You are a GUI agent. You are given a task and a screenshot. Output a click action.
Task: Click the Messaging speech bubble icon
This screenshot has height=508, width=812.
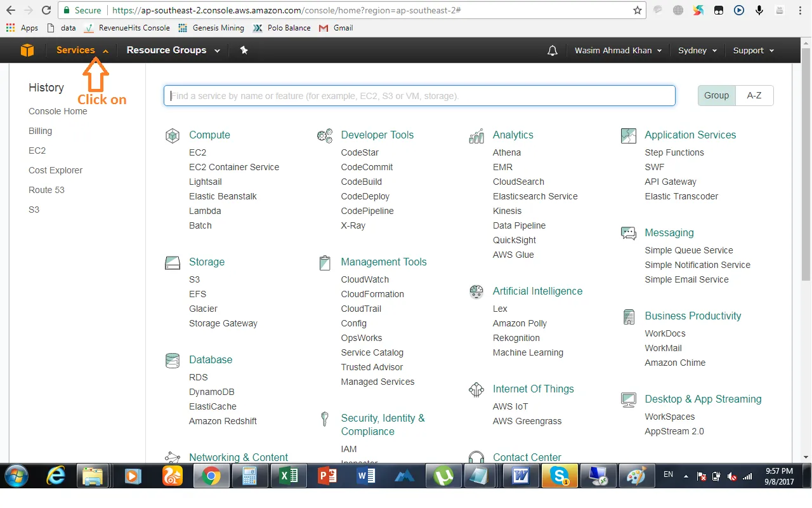[628, 233]
